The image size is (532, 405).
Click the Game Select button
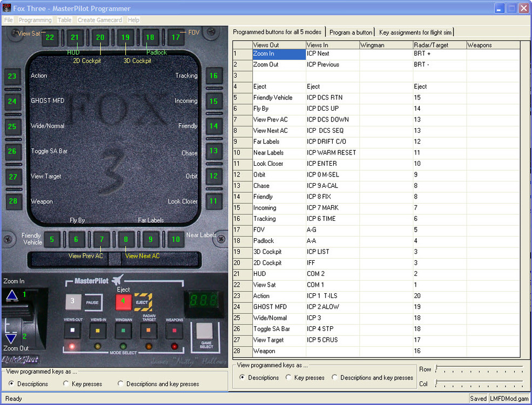pyautogui.click(x=205, y=331)
